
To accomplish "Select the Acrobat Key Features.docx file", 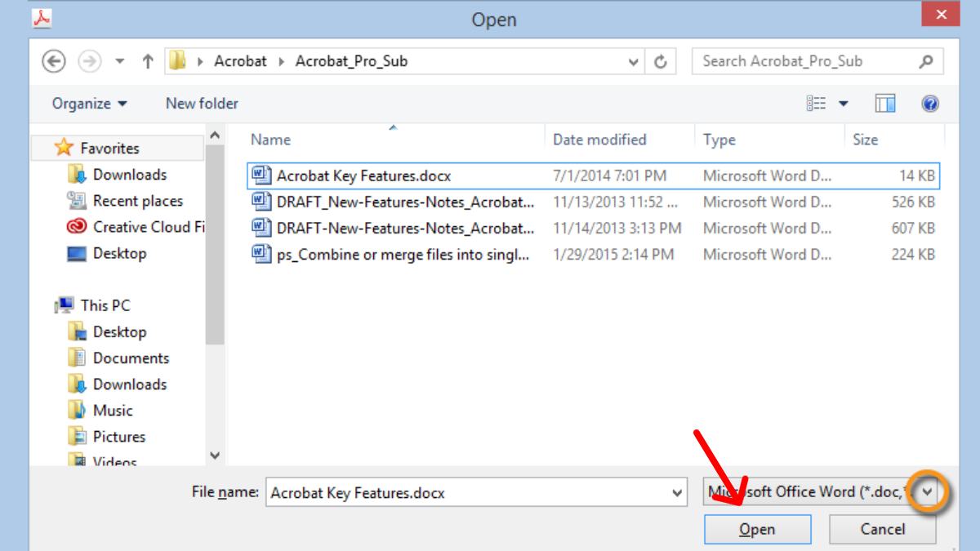I will click(x=363, y=176).
